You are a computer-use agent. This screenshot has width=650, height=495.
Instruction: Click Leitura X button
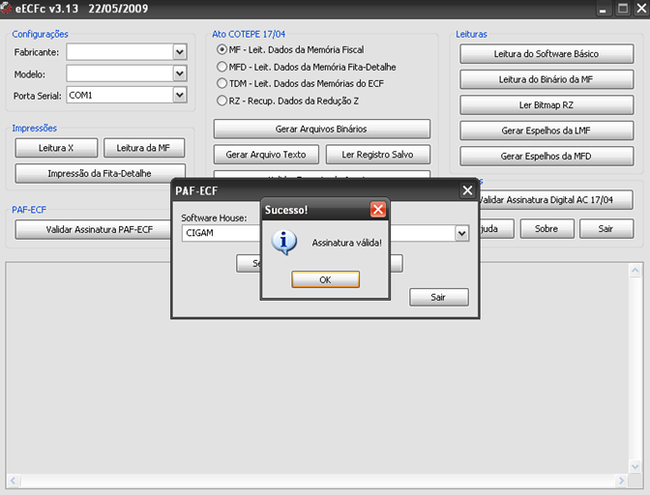[56, 148]
